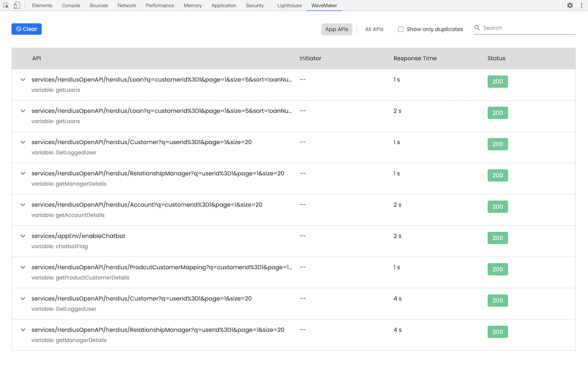The image size is (588, 368).
Task: Click the Initiator '--' in the chatbotFlag row
Action: [x=303, y=236]
